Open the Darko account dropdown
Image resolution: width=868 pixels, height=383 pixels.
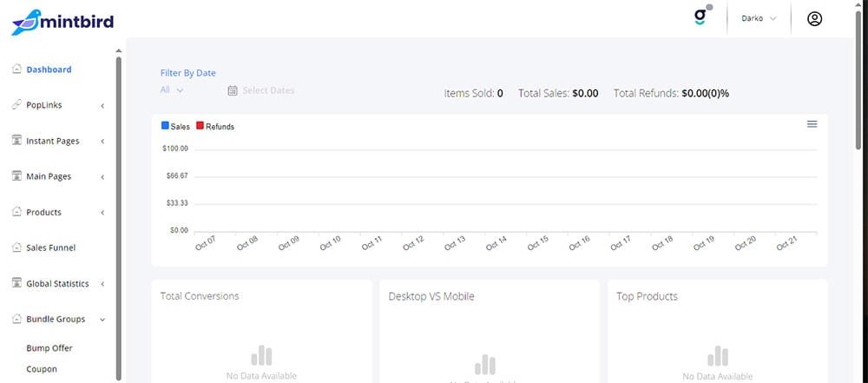pyautogui.click(x=759, y=18)
